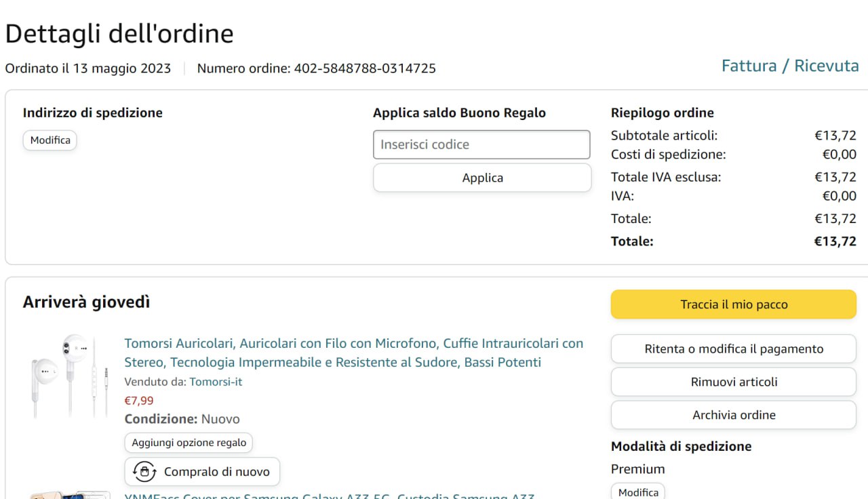Click the circular arrows buy-again icon
This screenshot has height=499, width=868.
click(144, 472)
